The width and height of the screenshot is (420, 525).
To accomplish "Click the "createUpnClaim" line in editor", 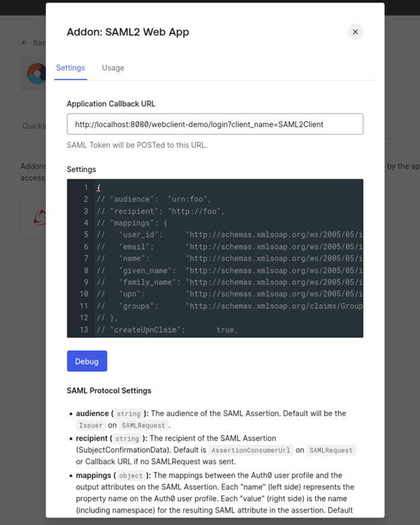I will [167, 330].
